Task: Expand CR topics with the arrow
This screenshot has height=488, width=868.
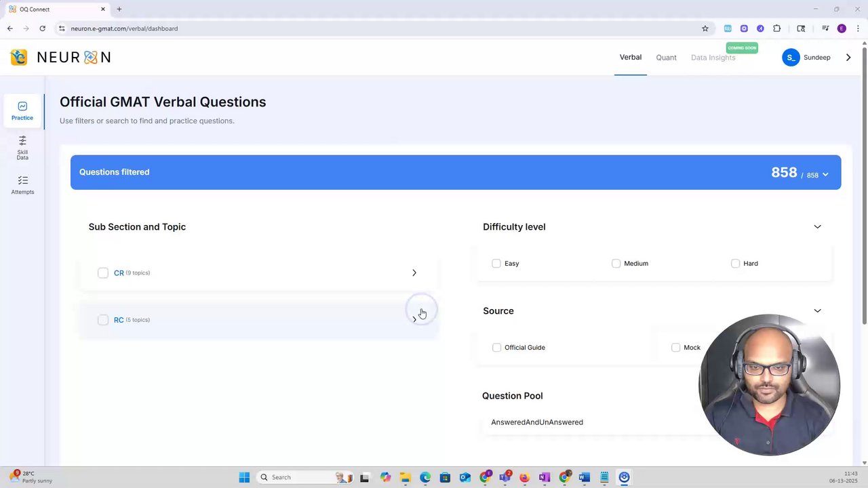Action: pyautogui.click(x=414, y=273)
